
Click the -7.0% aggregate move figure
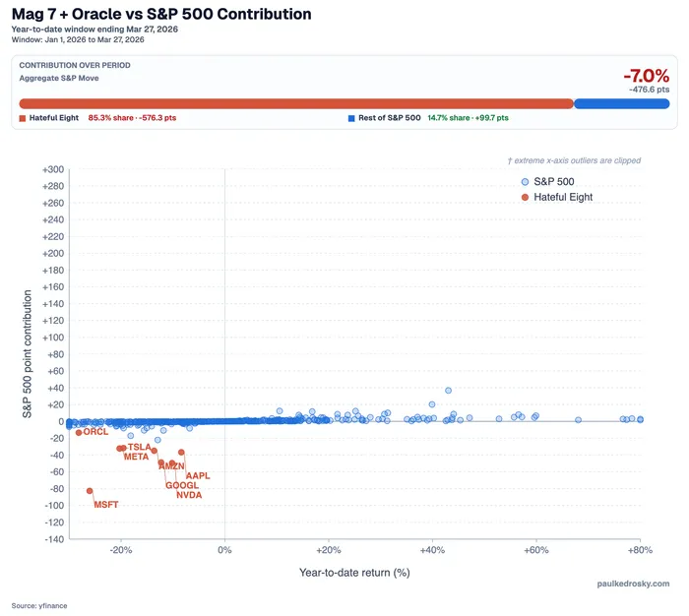click(647, 76)
